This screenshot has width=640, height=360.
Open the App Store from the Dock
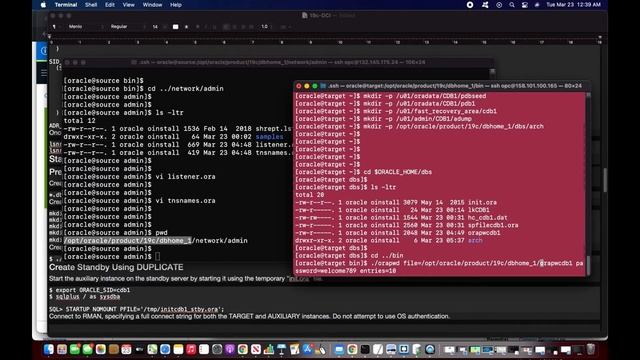[307, 349]
